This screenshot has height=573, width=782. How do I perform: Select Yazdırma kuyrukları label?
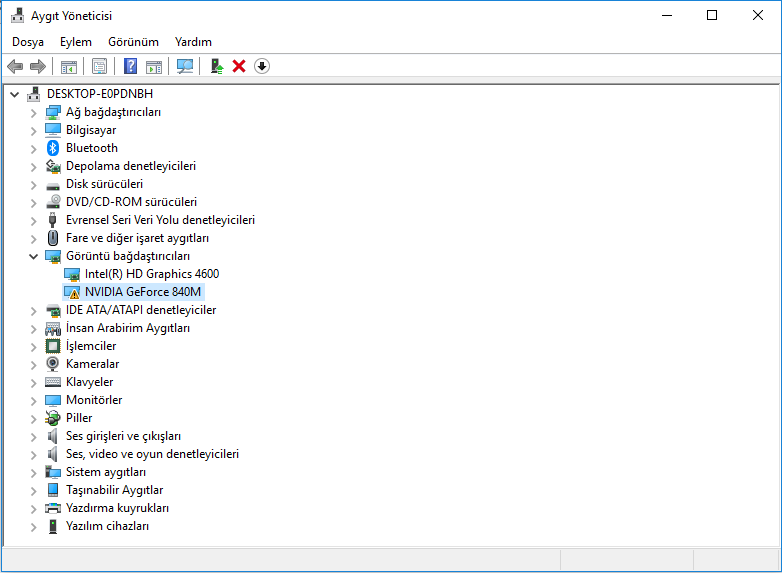pyautogui.click(x=117, y=508)
